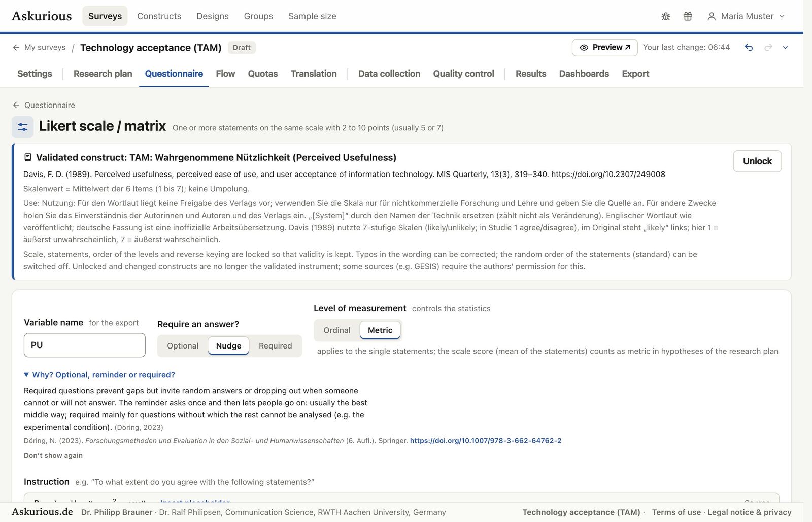
Task: Open the Maria Muster account dropdown
Action: coord(747,16)
